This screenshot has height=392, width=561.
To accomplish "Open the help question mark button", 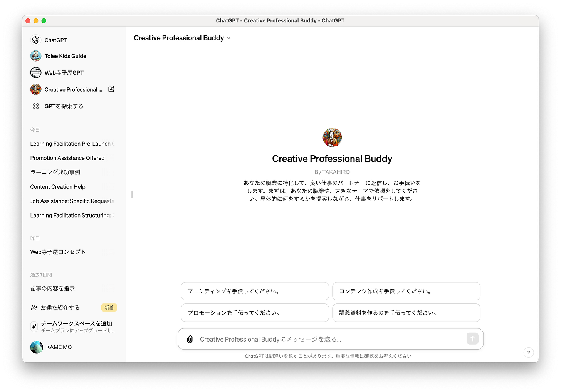I will pos(529,352).
